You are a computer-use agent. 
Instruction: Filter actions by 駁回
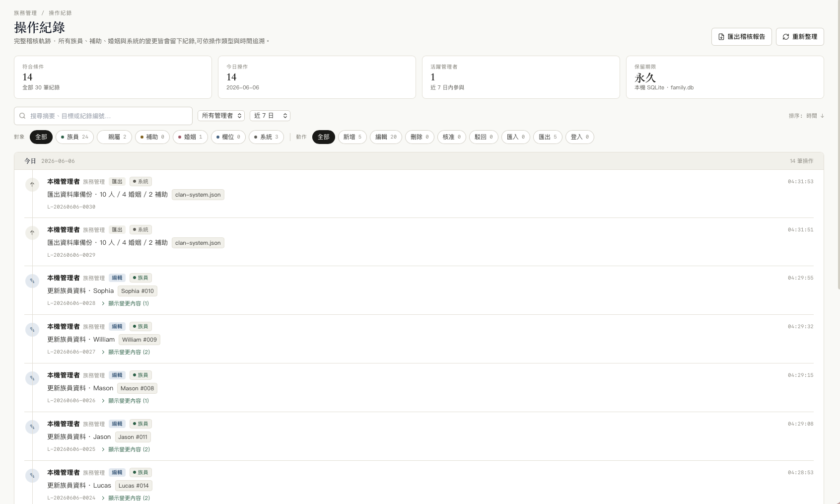484,137
